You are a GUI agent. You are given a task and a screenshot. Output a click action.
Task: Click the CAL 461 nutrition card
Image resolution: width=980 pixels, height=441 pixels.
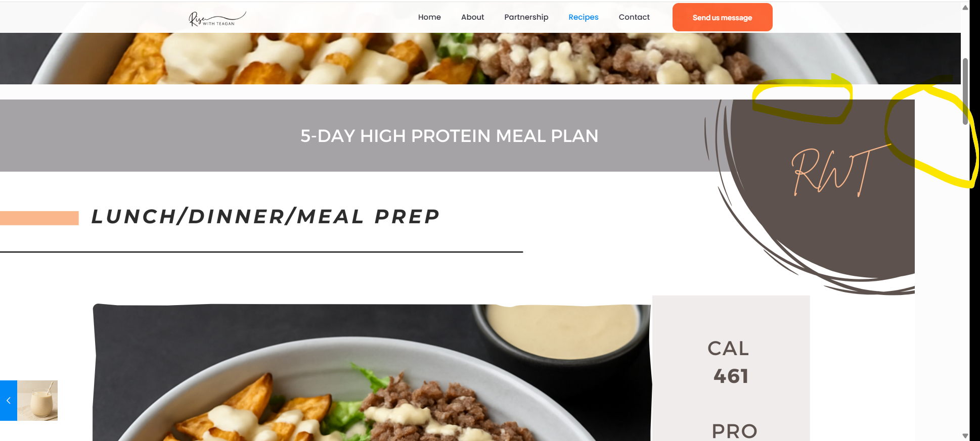(731, 368)
